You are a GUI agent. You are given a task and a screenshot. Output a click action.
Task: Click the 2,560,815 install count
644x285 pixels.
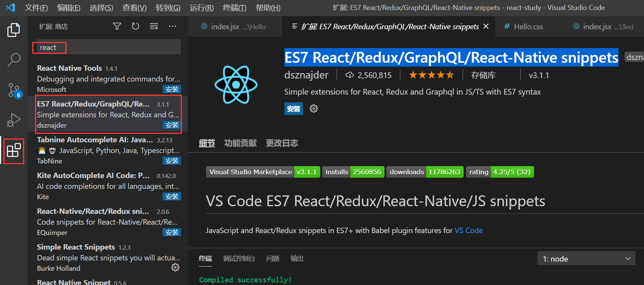pos(368,75)
